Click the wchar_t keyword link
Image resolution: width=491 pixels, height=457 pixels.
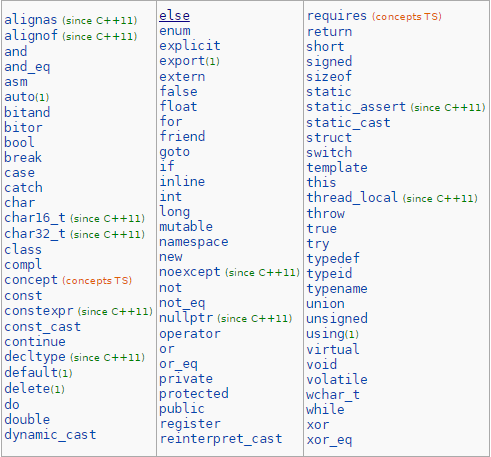point(333,395)
